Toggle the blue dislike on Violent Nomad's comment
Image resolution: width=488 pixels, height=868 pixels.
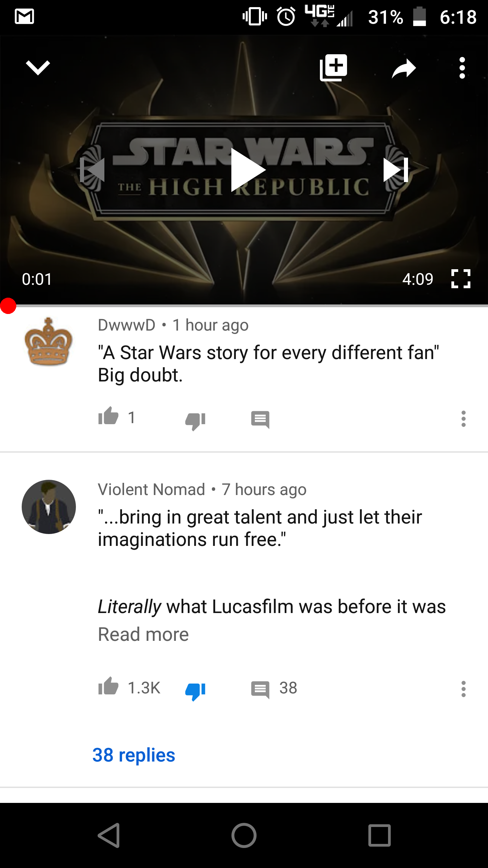(196, 691)
